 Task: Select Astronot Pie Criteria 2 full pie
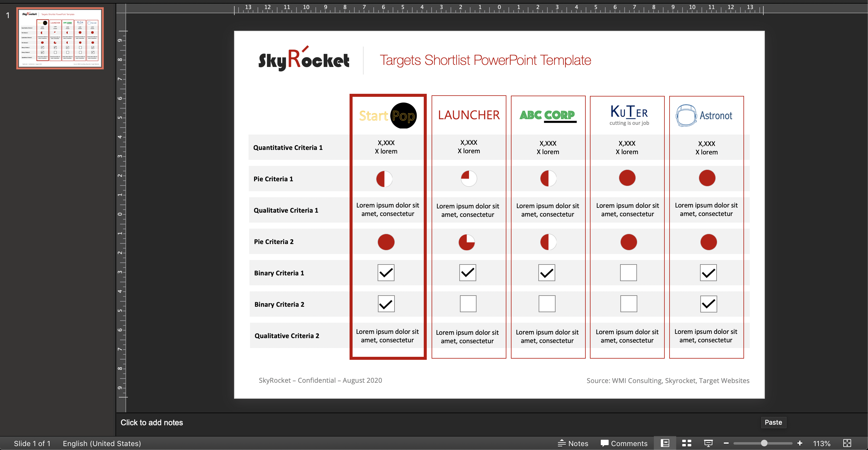708,242
